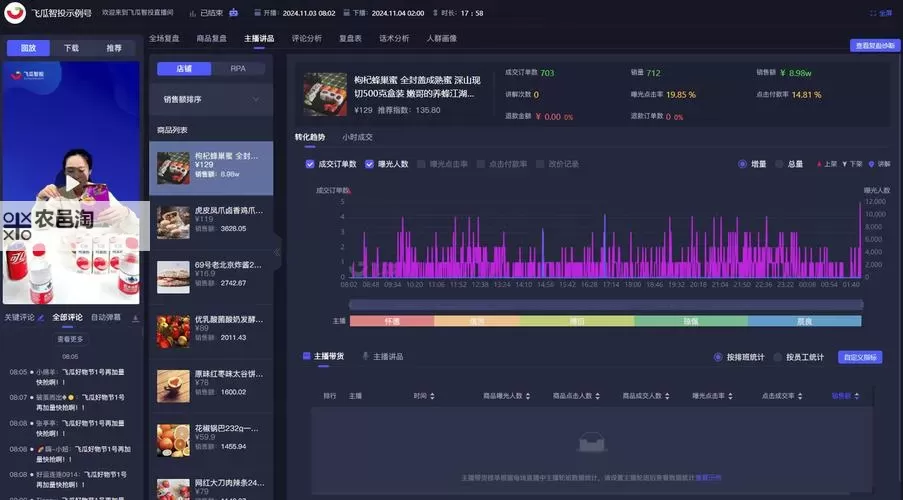This screenshot has height=500, width=903.
Task: Click the microphone icon of 主播讲品
Action: pyautogui.click(x=365, y=357)
